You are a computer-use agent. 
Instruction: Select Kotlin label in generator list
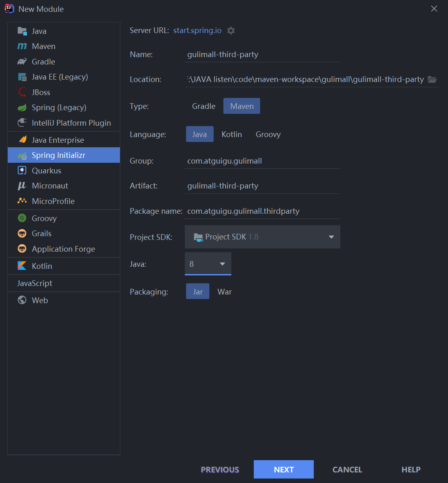[x=42, y=266]
